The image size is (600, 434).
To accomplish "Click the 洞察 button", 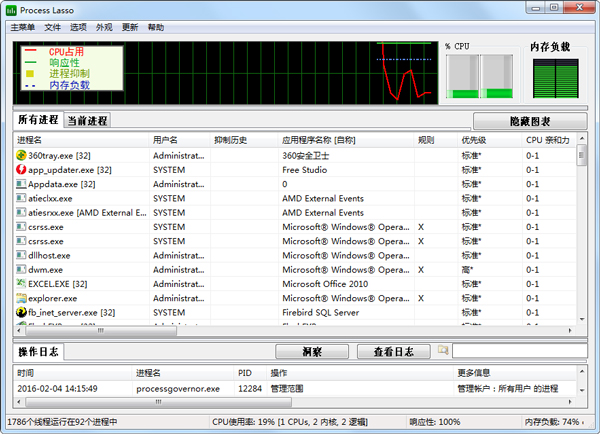I will pyautogui.click(x=312, y=352).
